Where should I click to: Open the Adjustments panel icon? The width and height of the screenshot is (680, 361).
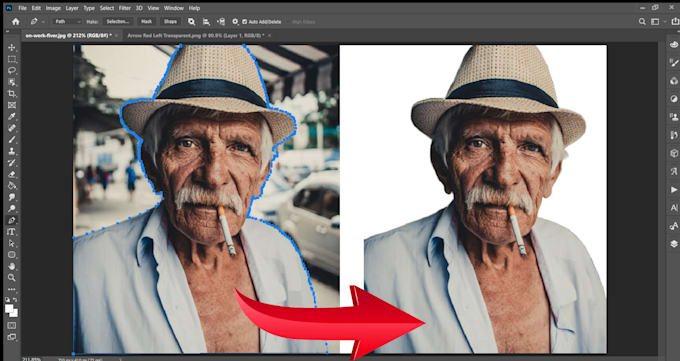point(673,99)
